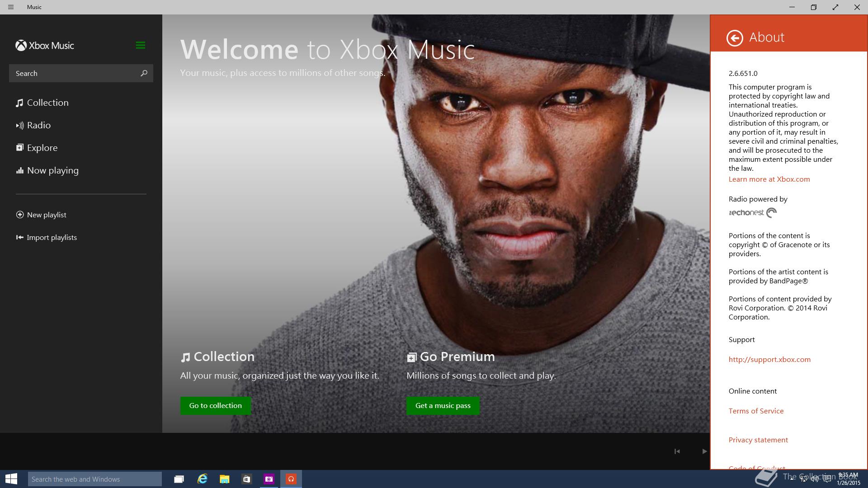868x488 pixels.
Task: Create a New playlist
Action: pos(41,215)
